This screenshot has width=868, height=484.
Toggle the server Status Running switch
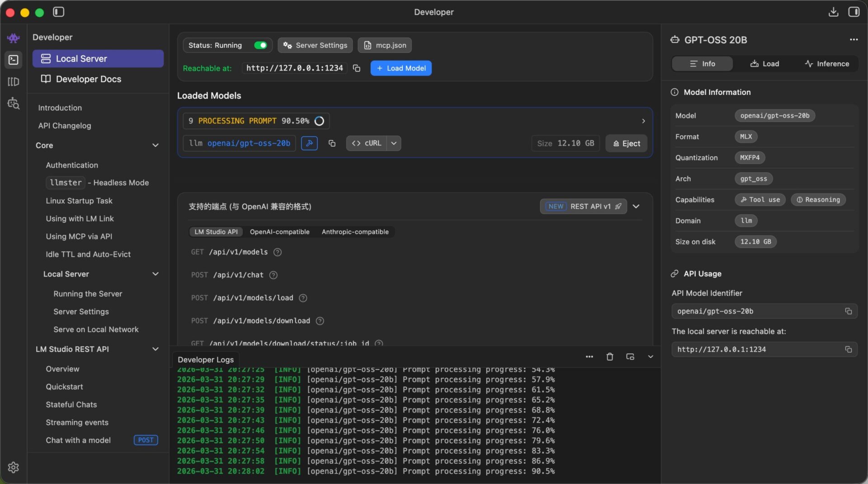coord(260,45)
